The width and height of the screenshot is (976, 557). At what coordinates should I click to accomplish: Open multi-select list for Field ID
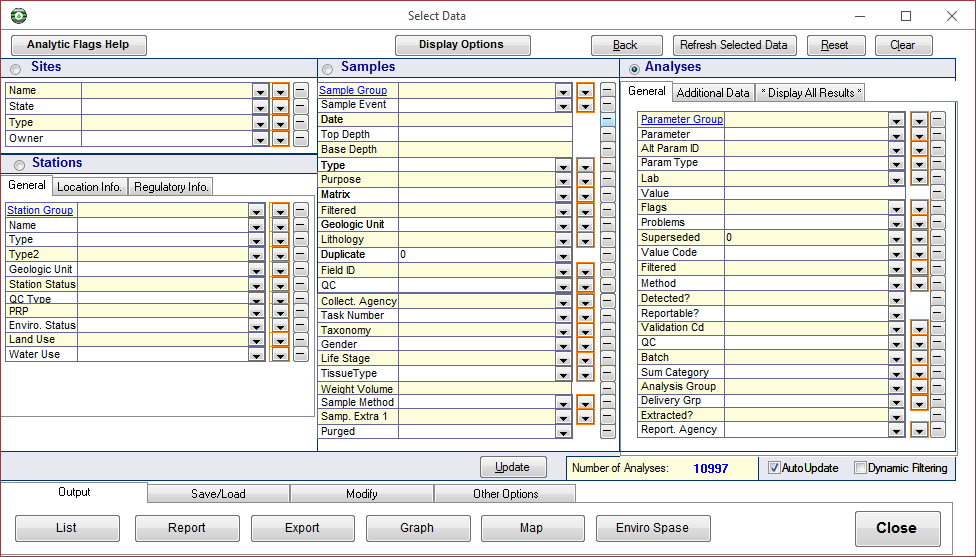point(585,271)
